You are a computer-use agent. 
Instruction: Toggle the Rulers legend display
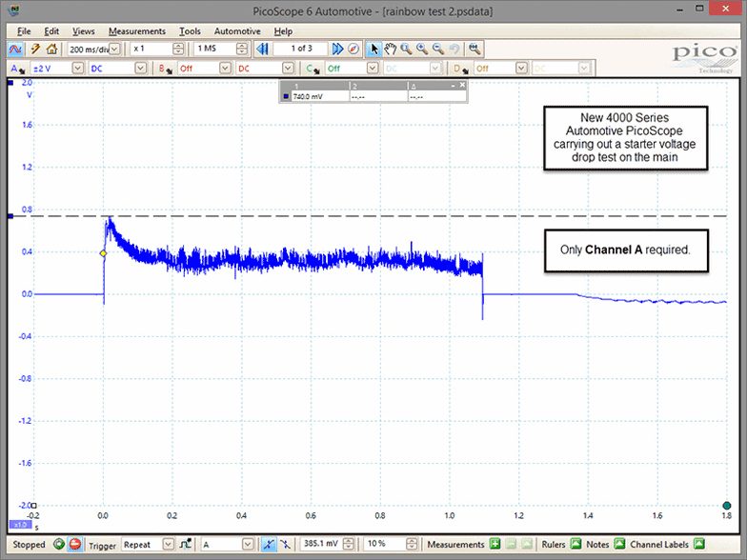[x=575, y=544]
